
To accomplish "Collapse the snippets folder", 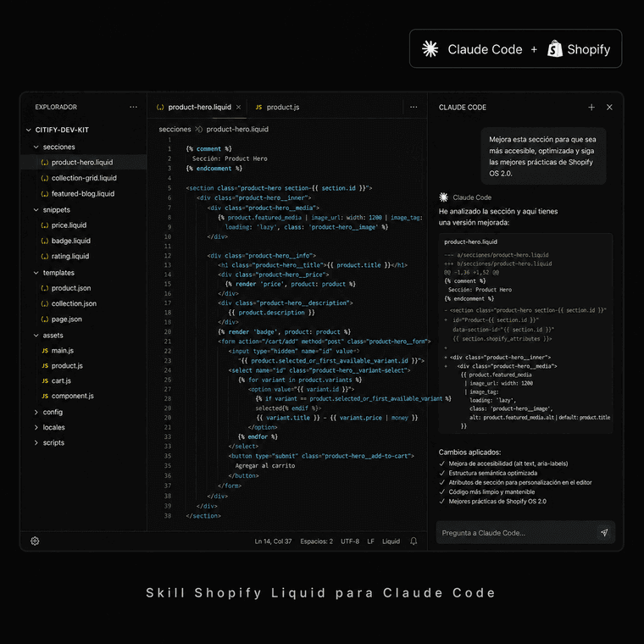I will [36, 210].
